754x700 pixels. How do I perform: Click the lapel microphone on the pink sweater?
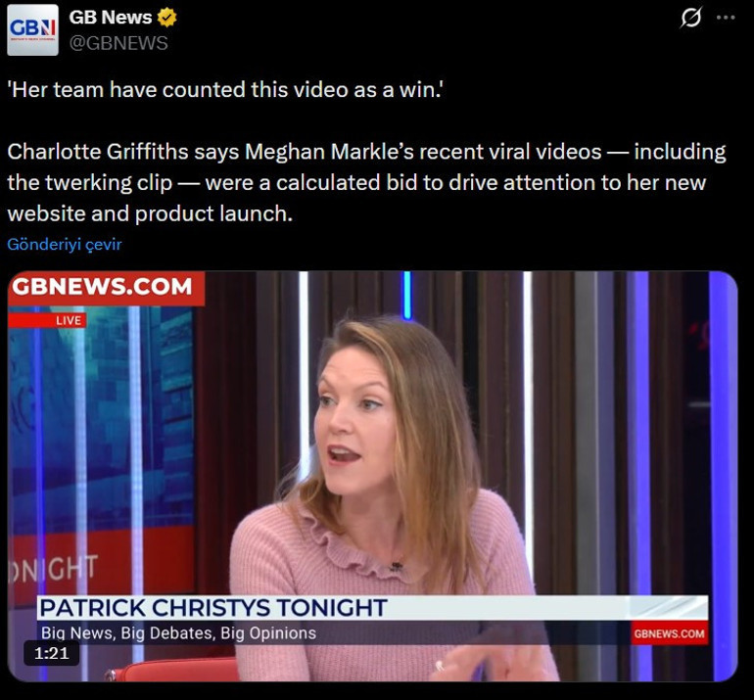396,566
